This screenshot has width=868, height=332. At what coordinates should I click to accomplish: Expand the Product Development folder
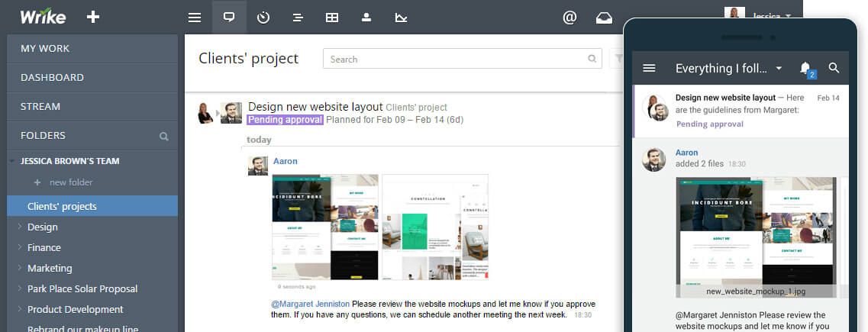click(19, 309)
